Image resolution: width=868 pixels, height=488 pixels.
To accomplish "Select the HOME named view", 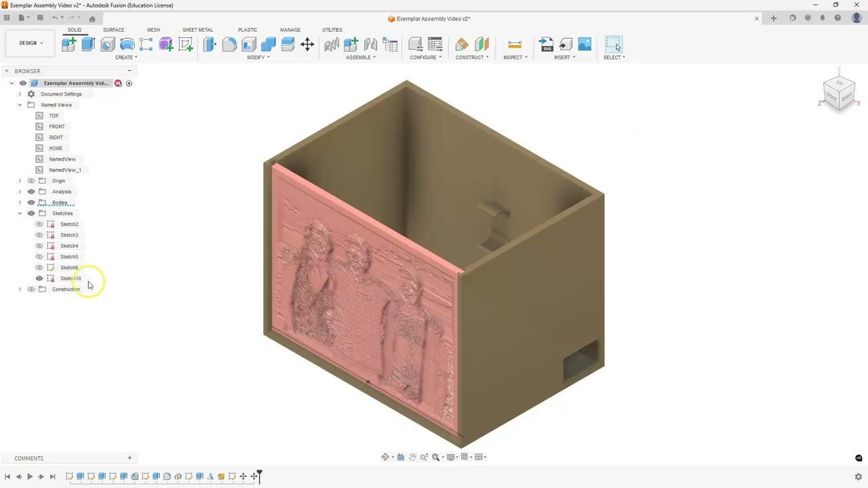I will click(x=56, y=148).
